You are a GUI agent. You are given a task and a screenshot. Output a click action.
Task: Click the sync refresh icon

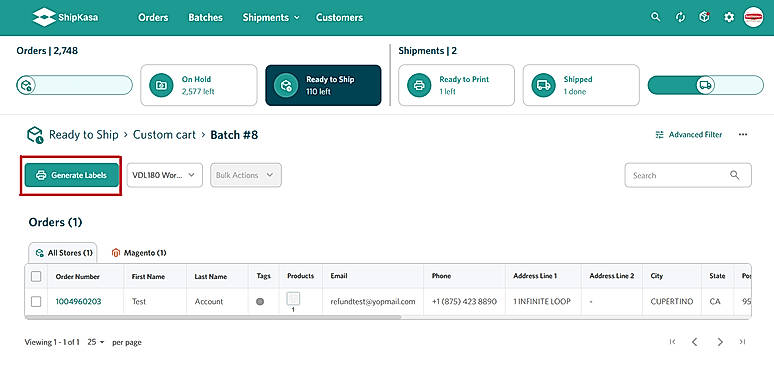[x=680, y=17]
